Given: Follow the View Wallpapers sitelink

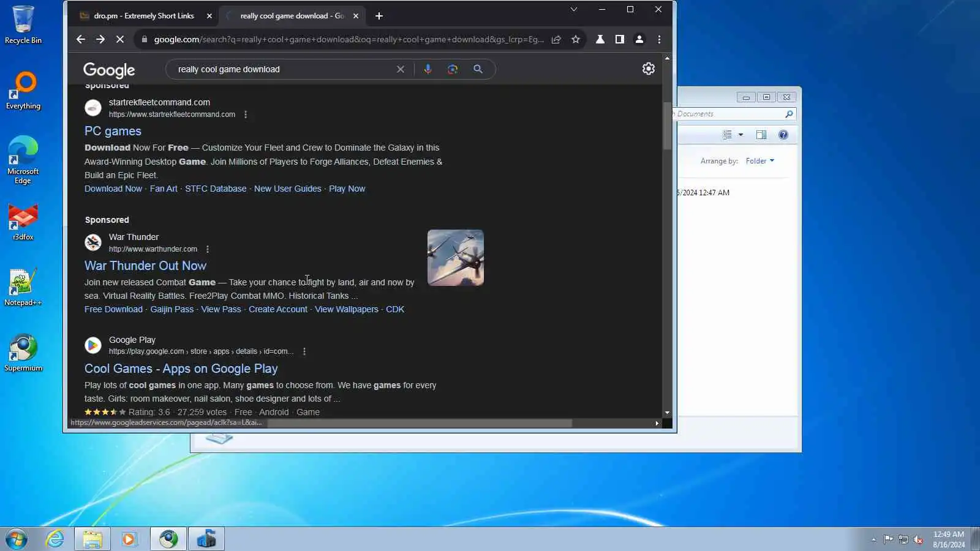Looking at the screenshot, I should pyautogui.click(x=347, y=309).
